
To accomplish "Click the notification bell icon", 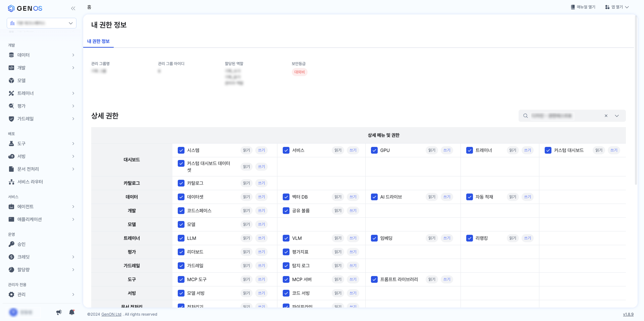I will [x=72, y=312].
